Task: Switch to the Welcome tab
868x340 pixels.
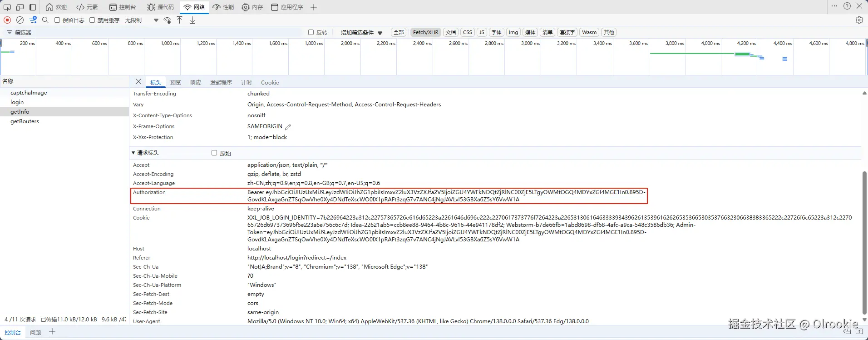Action: point(56,7)
